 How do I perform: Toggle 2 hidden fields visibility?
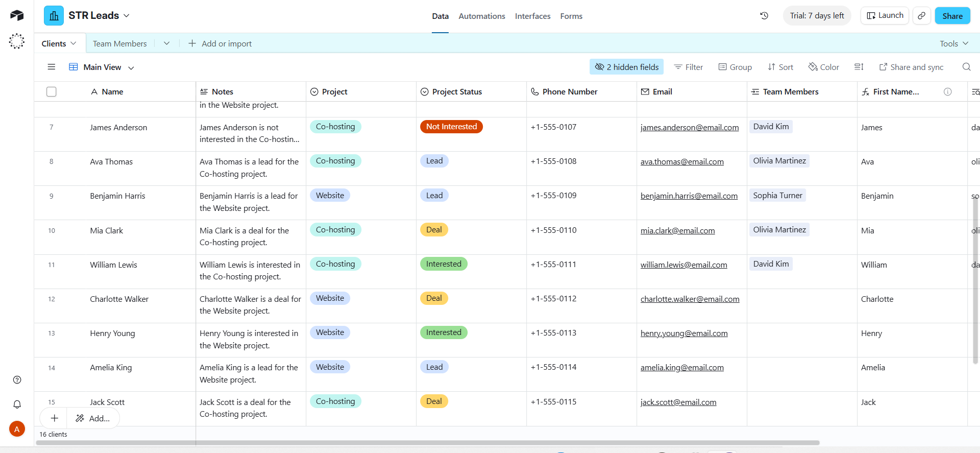(x=627, y=67)
